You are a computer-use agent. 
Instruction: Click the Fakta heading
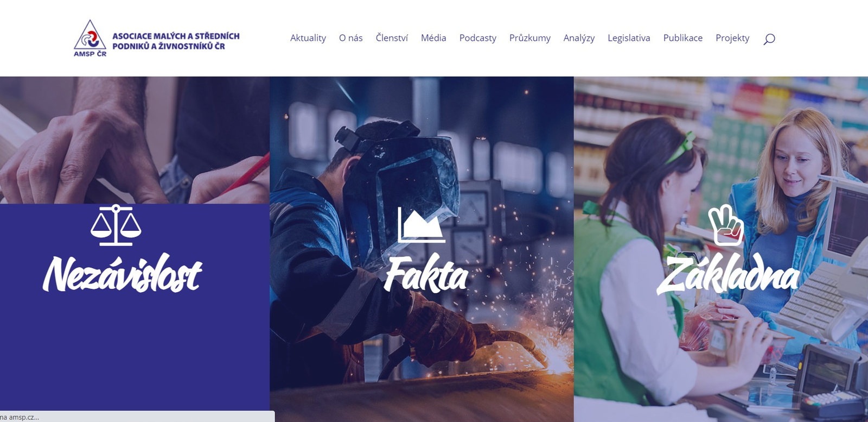tap(426, 274)
